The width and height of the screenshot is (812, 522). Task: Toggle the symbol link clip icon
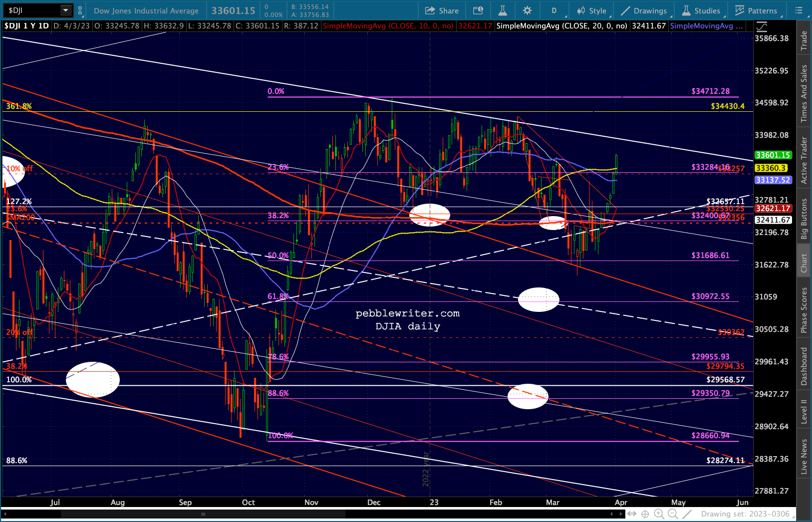pyautogui.click(x=80, y=10)
